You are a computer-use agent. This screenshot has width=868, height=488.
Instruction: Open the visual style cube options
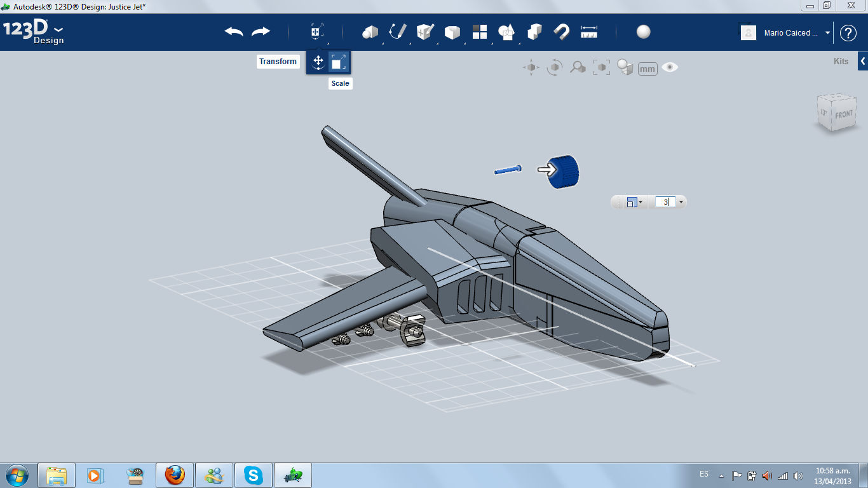pos(625,67)
